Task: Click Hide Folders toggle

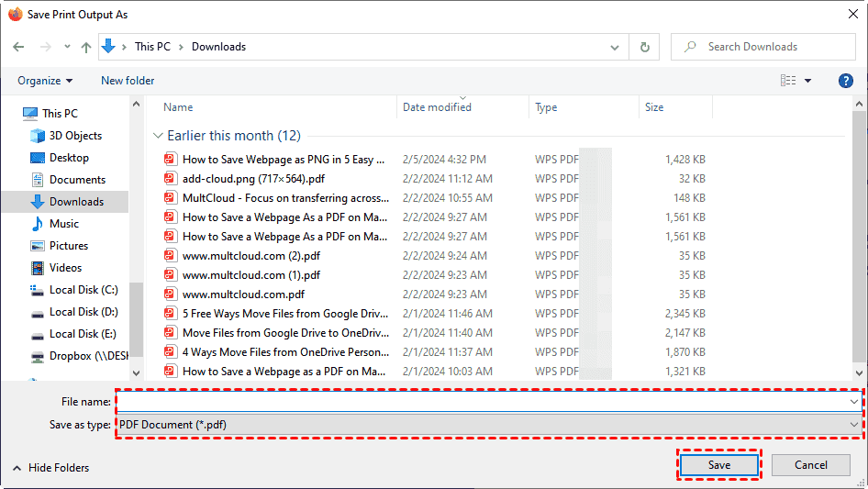Action: click(x=50, y=468)
